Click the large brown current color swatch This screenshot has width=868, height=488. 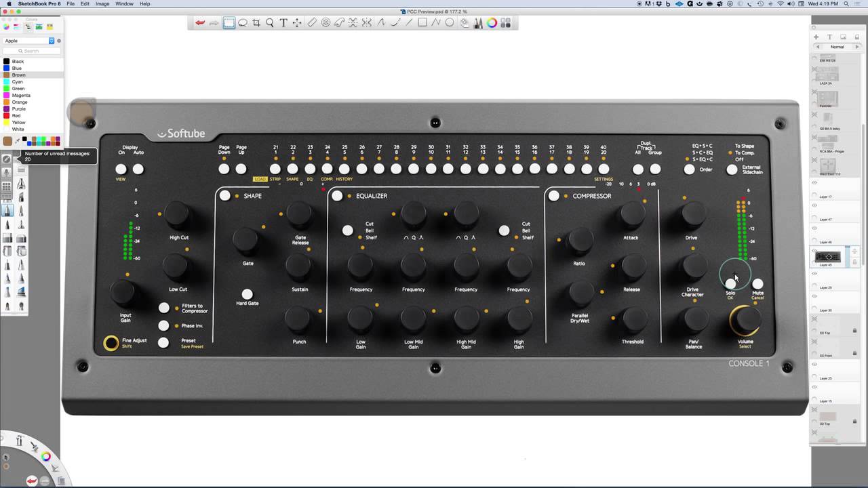[7, 141]
